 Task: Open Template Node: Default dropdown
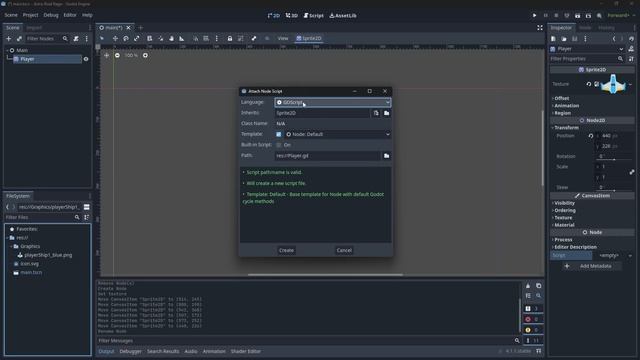click(x=338, y=134)
